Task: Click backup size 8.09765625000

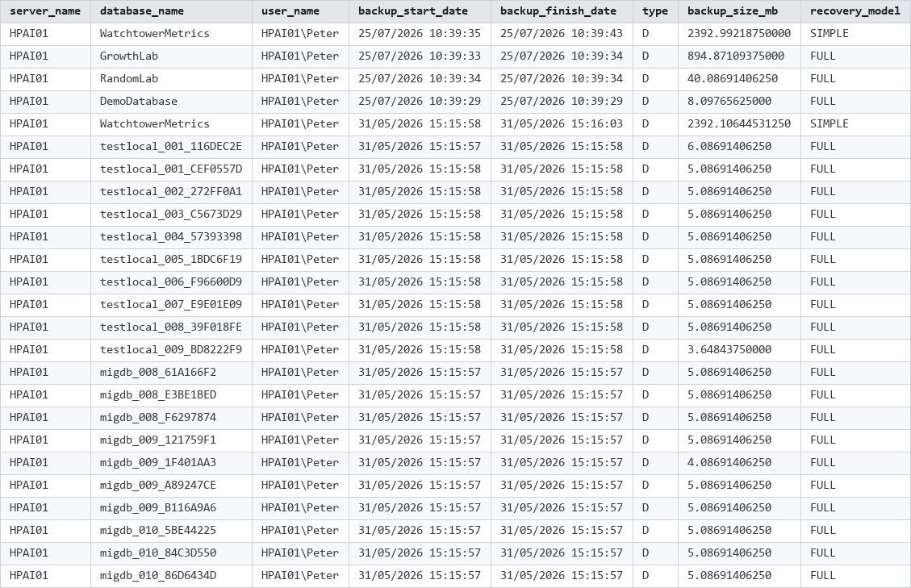Action: (740, 102)
